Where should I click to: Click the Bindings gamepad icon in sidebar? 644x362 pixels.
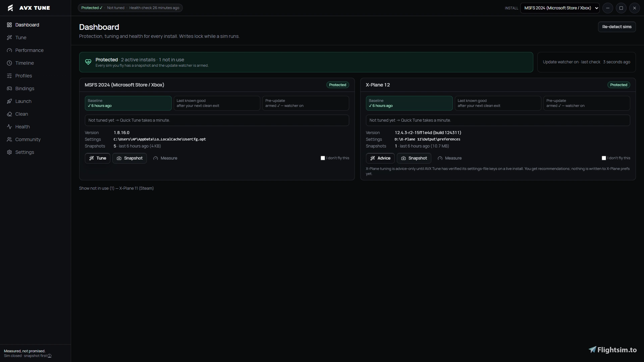point(9,88)
